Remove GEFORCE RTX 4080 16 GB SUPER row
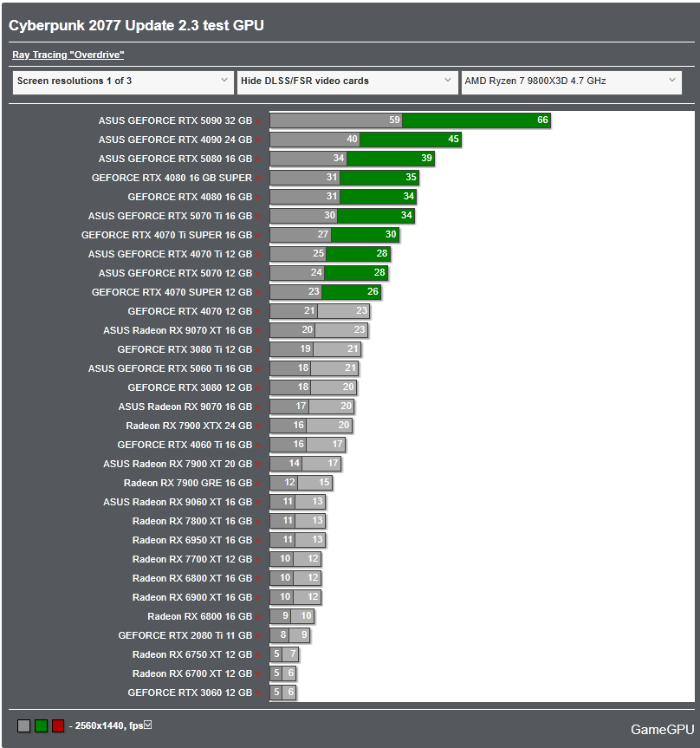The height and width of the screenshot is (748, 700). point(258,179)
